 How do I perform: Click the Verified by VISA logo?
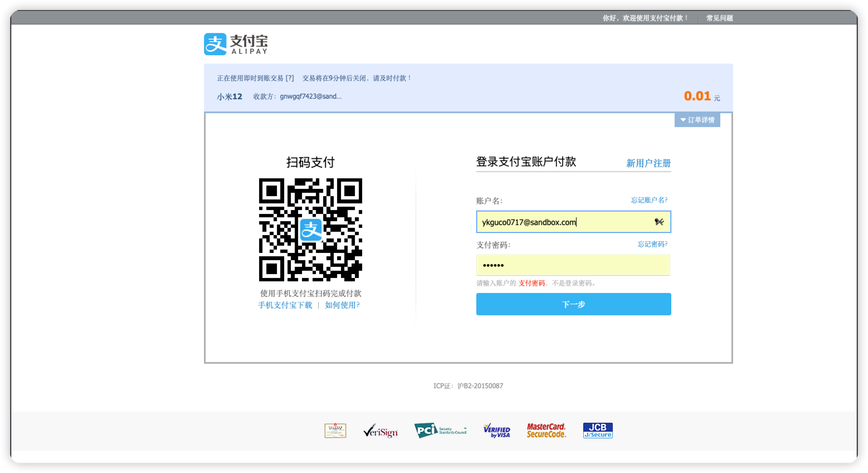(x=496, y=431)
